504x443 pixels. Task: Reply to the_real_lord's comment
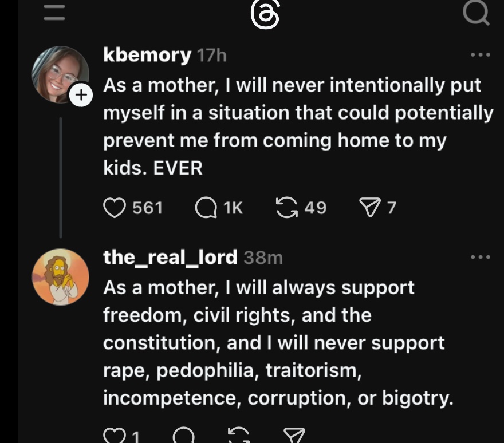(x=183, y=436)
